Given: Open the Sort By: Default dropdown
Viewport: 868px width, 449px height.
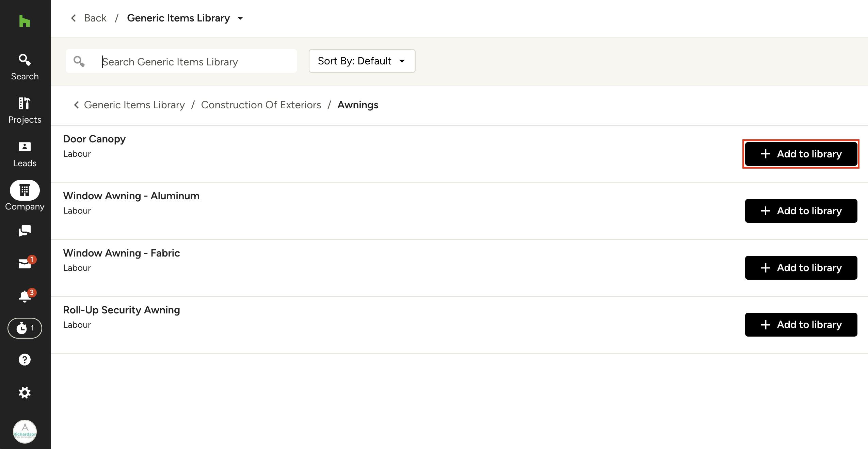Looking at the screenshot, I should 362,61.
